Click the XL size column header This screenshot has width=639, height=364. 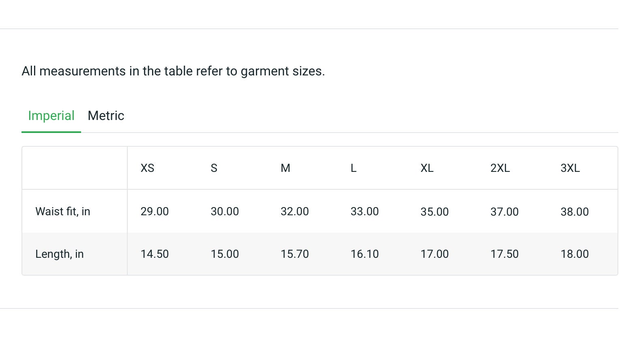(x=427, y=168)
